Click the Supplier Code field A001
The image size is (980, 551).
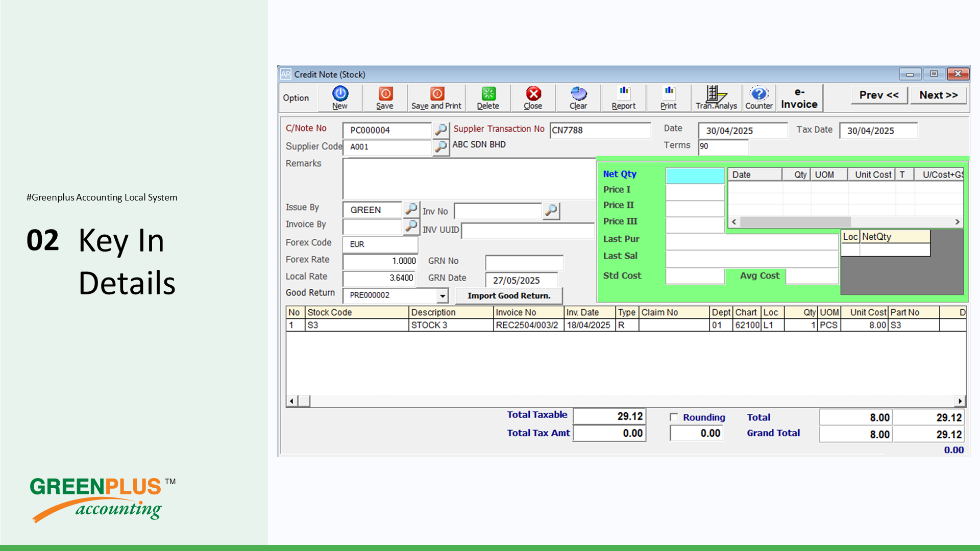click(387, 147)
